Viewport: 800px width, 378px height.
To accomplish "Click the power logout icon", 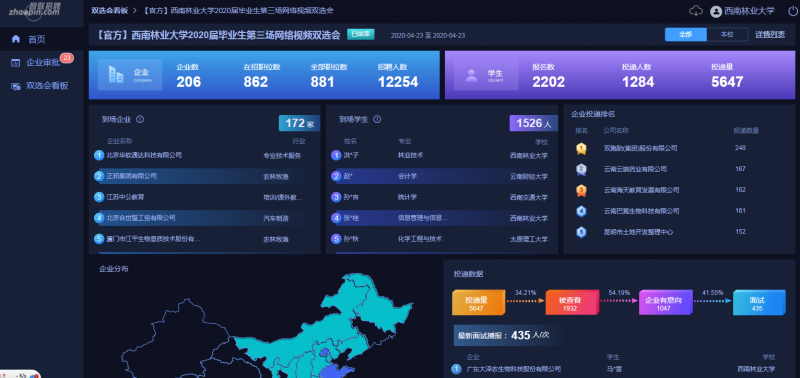I will 792,11.
